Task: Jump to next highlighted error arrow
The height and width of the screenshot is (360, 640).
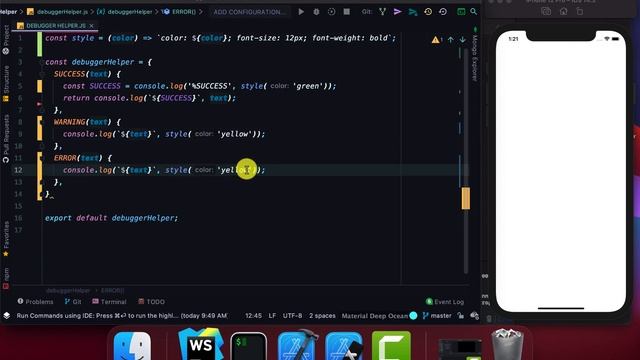Action: tap(462, 40)
